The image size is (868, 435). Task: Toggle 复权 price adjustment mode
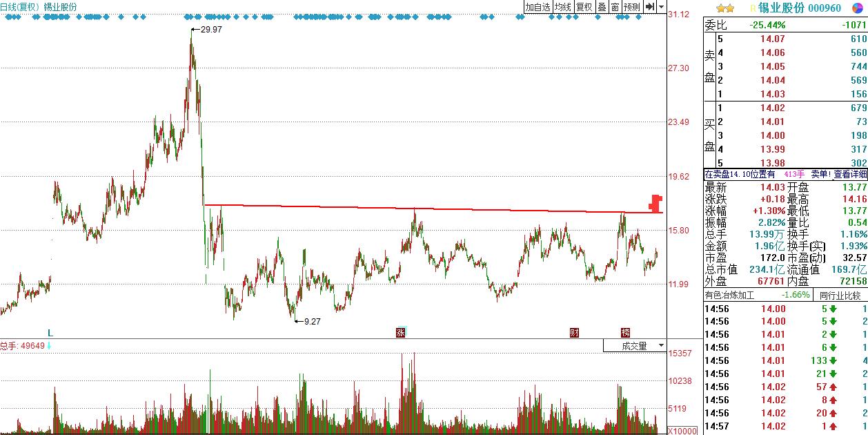tap(584, 7)
